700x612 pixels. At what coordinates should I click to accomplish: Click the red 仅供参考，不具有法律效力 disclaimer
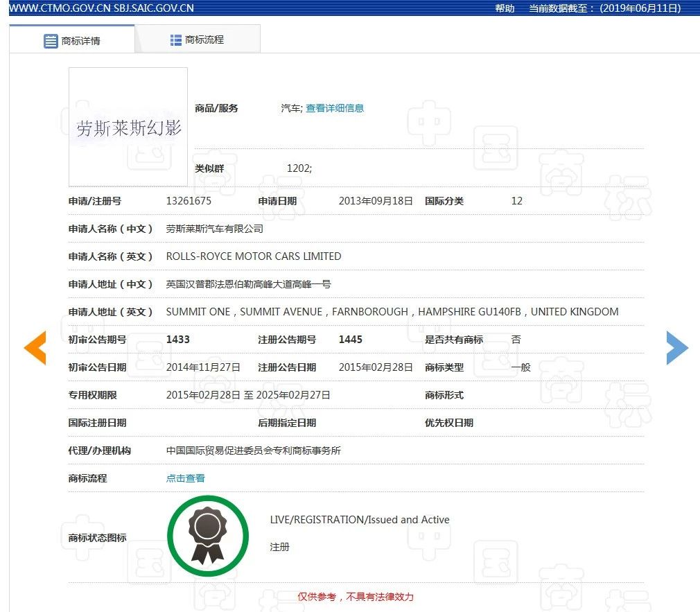(356, 596)
